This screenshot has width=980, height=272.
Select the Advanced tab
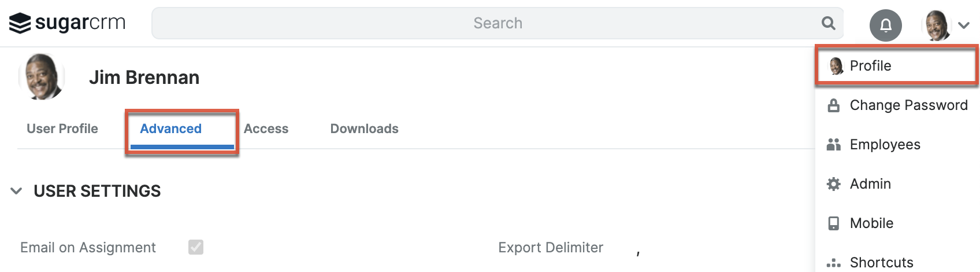[x=171, y=128]
